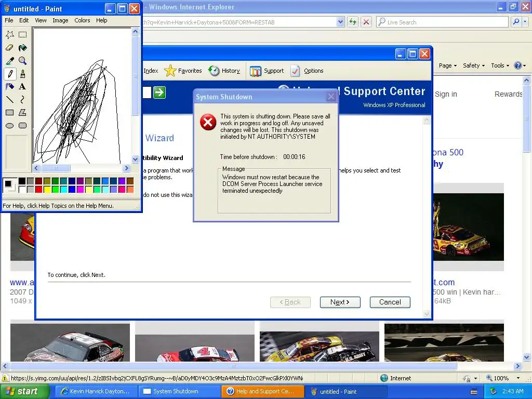This screenshot has width=532, height=399.
Task: Expand the Internet Explorer Page menu
Action: point(447,65)
